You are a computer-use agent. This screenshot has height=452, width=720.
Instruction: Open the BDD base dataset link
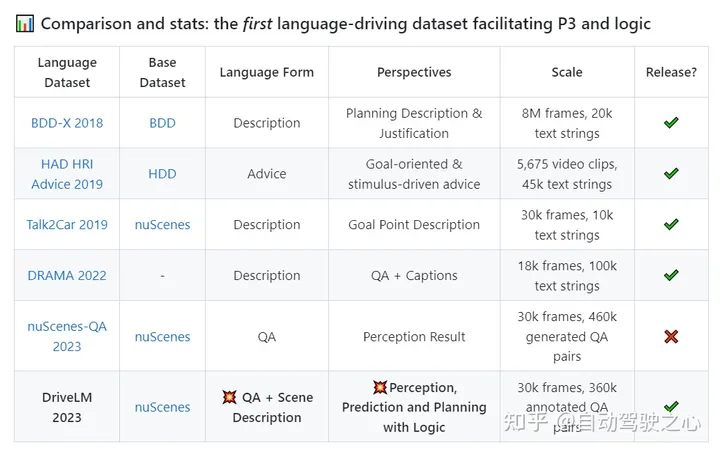click(x=162, y=123)
